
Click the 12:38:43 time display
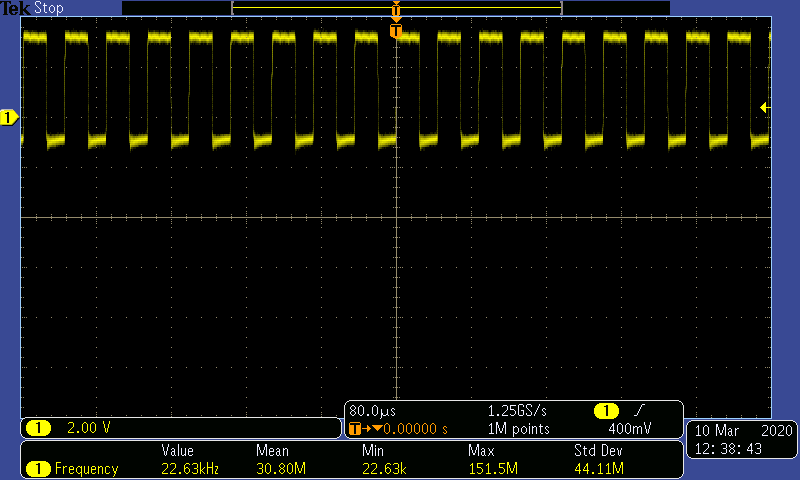tap(728, 449)
